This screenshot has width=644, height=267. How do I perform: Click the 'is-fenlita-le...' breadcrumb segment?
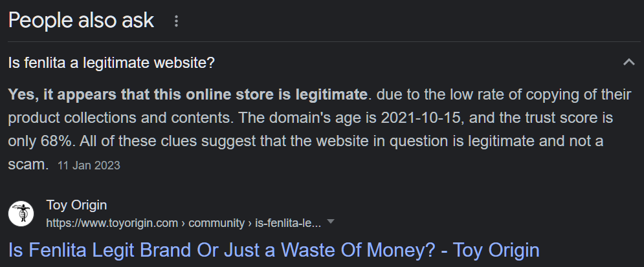(x=289, y=223)
